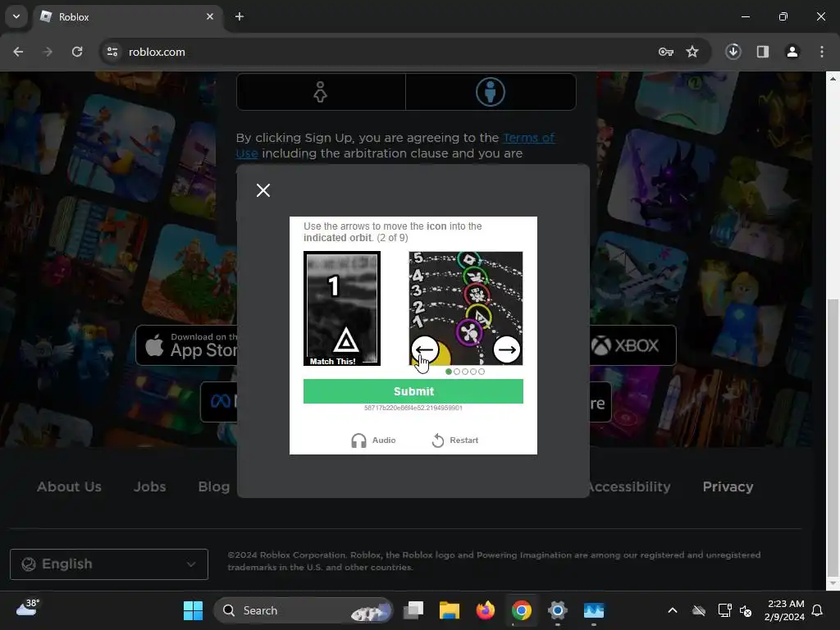840x630 pixels.
Task: Go back in browser history
Action: pyautogui.click(x=18, y=52)
